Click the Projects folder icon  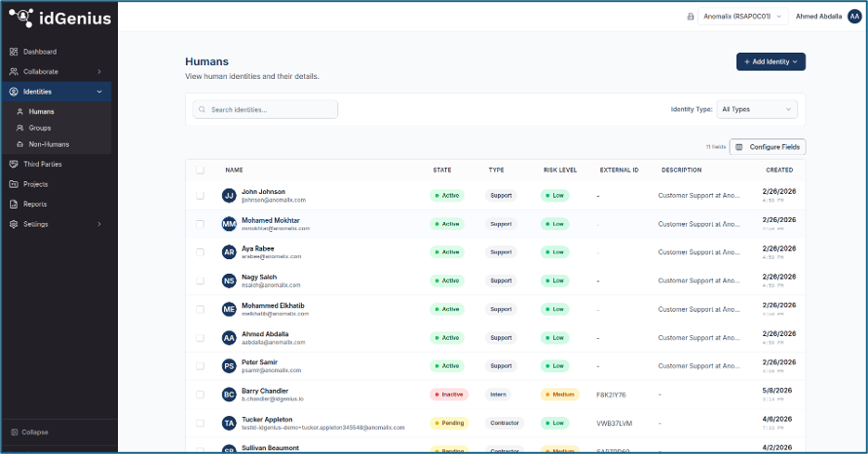point(14,184)
